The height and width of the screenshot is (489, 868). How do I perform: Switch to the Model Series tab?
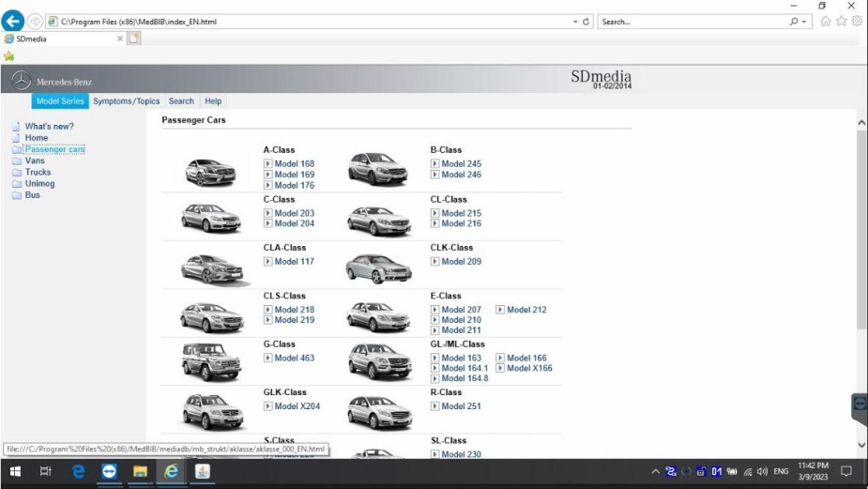pos(60,100)
